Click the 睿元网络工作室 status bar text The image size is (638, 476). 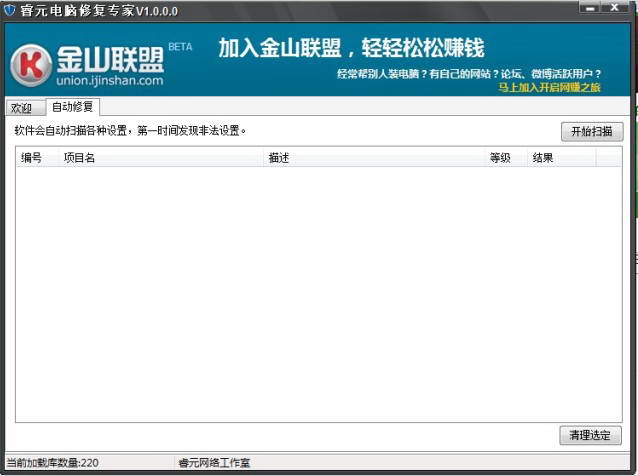point(214,463)
